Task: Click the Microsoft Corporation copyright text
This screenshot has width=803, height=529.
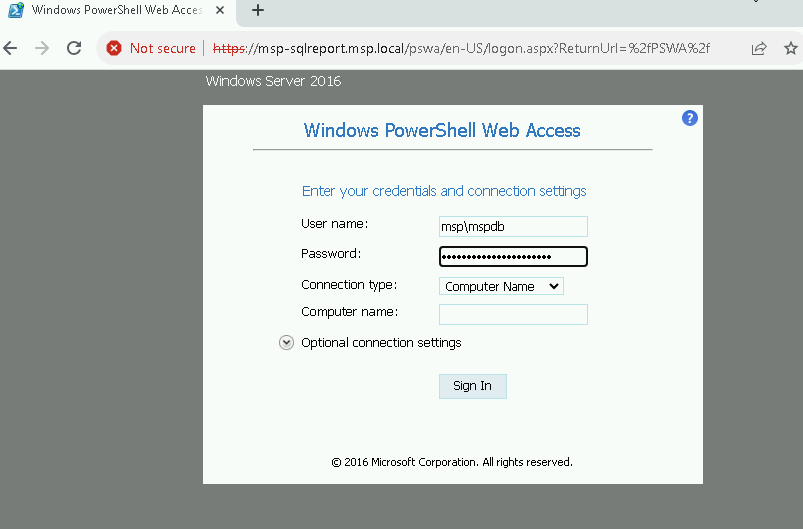Action: (452, 462)
